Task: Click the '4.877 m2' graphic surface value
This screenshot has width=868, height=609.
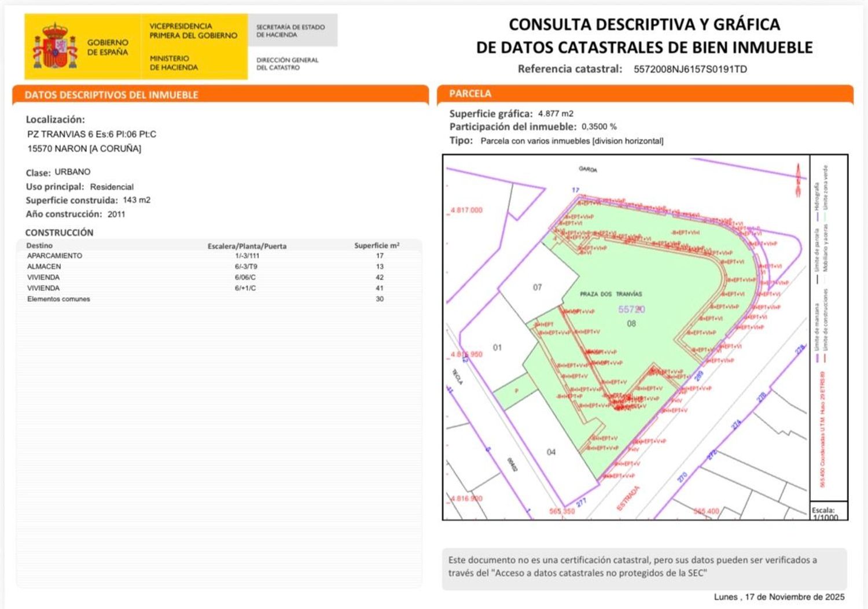Action: pos(556,114)
